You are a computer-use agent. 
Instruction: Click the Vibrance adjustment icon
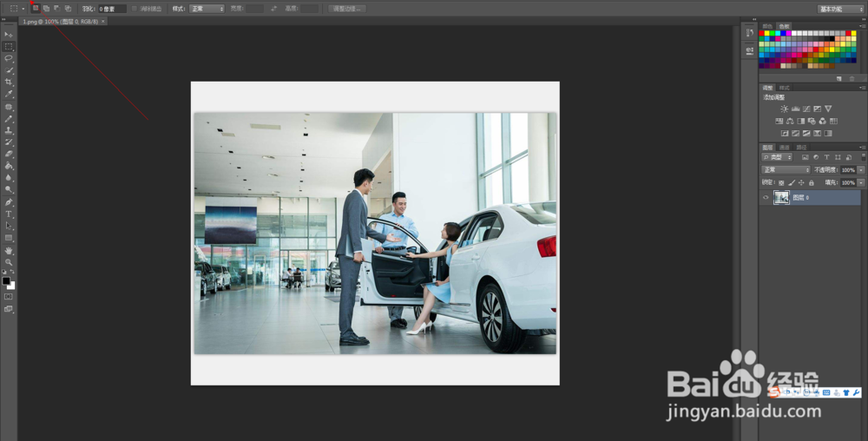pos(828,109)
